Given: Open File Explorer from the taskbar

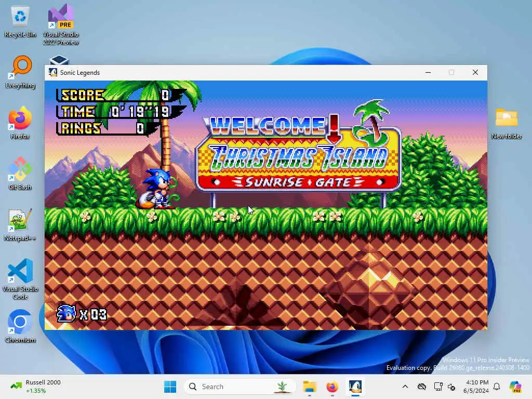Looking at the screenshot, I should click(310, 387).
